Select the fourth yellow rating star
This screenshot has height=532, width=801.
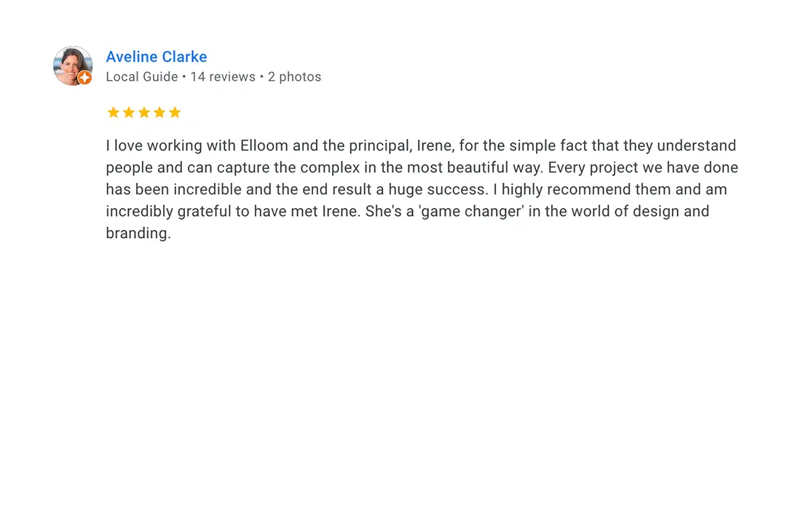click(x=159, y=112)
